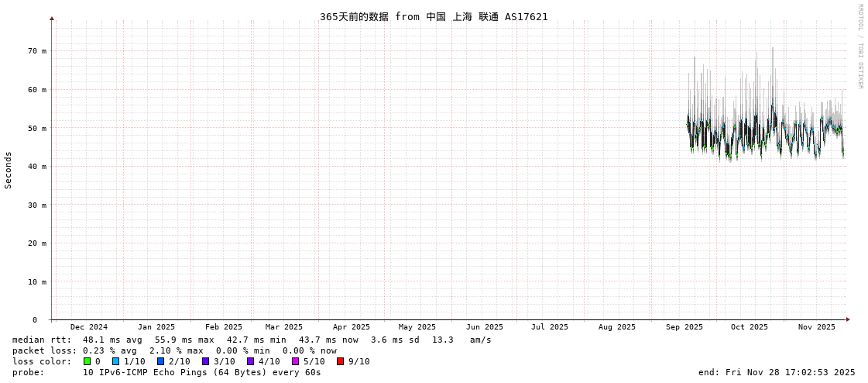
Task: Click the median rtt statistics line
Action: click(x=252, y=340)
